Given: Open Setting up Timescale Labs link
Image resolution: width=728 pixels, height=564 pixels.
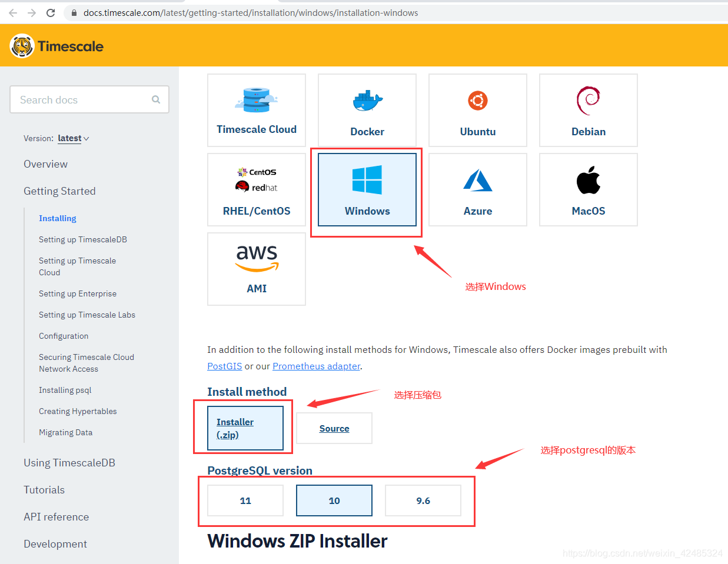Looking at the screenshot, I should 87,315.
